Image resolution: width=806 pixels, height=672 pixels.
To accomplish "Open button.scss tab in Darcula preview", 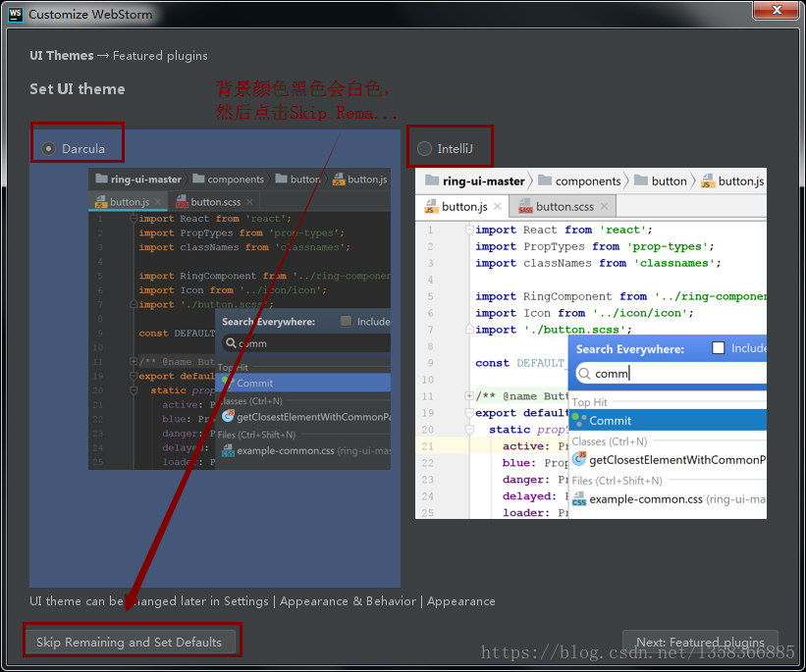I will pyautogui.click(x=215, y=202).
